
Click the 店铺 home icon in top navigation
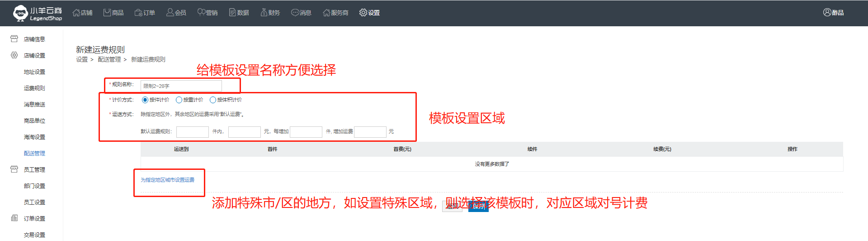pos(76,13)
